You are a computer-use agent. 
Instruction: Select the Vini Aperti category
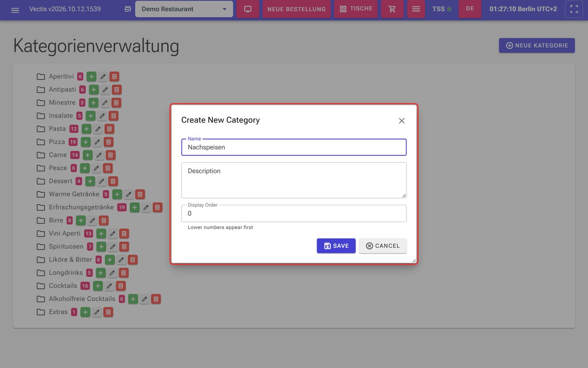pyautogui.click(x=65, y=233)
